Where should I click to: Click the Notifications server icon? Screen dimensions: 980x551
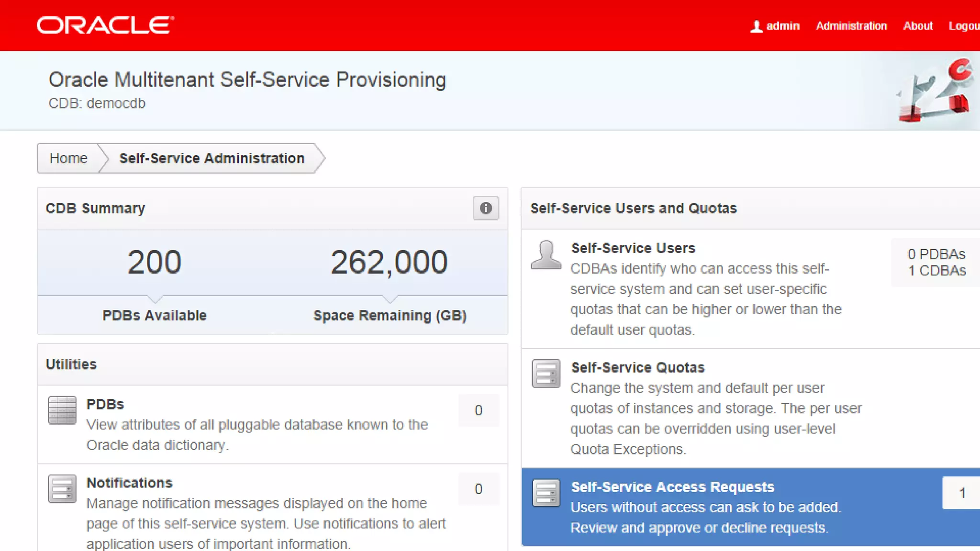(x=62, y=488)
